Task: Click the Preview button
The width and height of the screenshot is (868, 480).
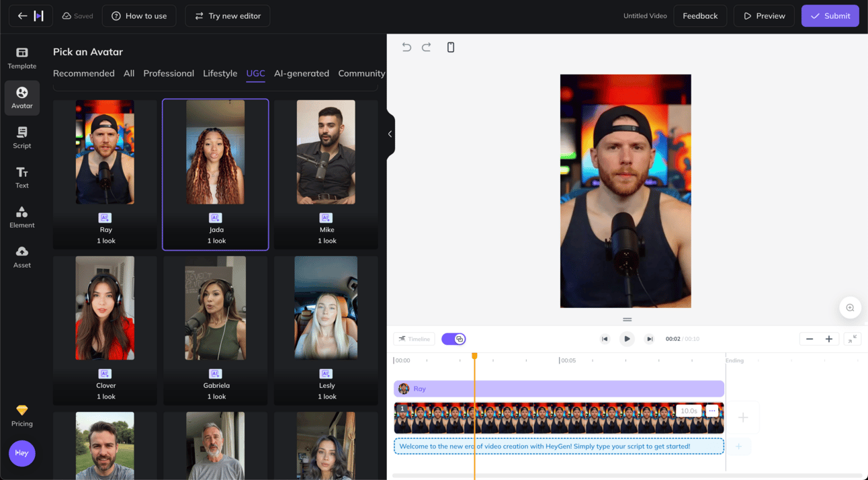Action: pos(764,16)
